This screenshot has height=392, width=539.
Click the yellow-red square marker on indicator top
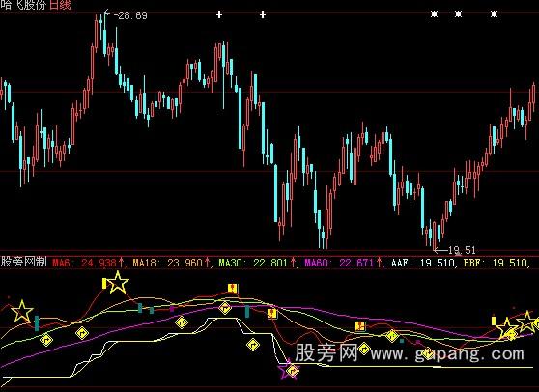pyautogui.click(x=233, y=288)
